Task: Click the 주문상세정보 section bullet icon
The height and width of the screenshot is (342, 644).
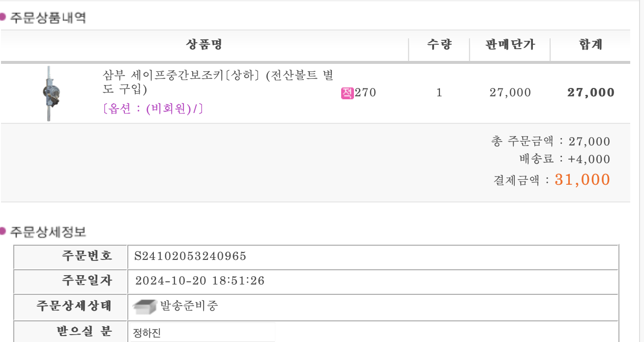Action: pyautogui.click(x=2, y=231)
